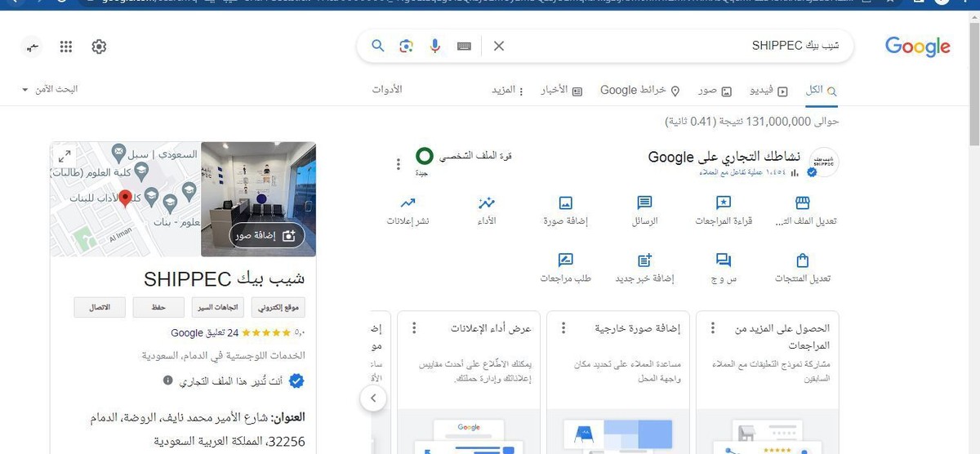Screen dimensions: 980x454
Task: Click الاتصال (Call) button
Action: (x=100, y=307)
